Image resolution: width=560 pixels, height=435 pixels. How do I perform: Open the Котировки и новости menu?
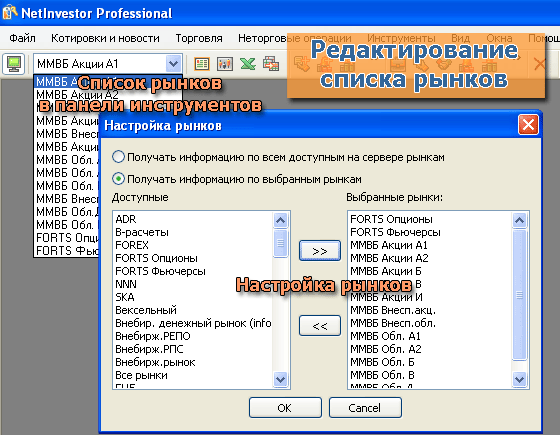(x=105, y=38)
